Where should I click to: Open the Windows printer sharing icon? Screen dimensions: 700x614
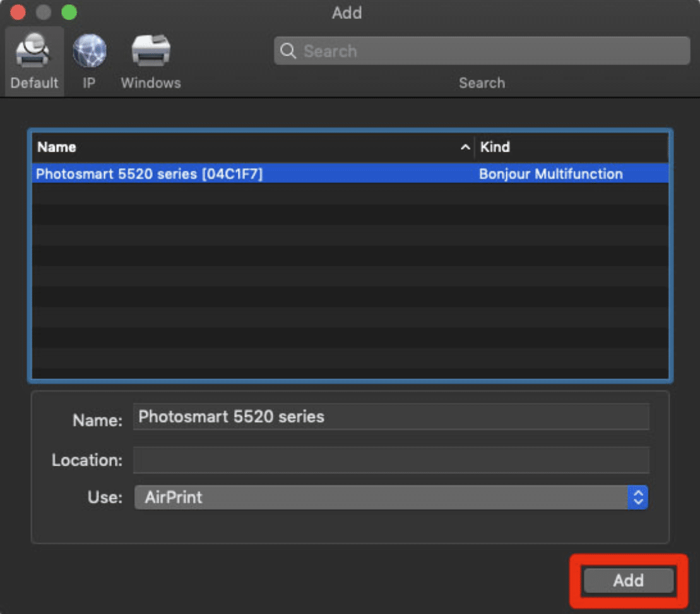[x=150, y=50]
